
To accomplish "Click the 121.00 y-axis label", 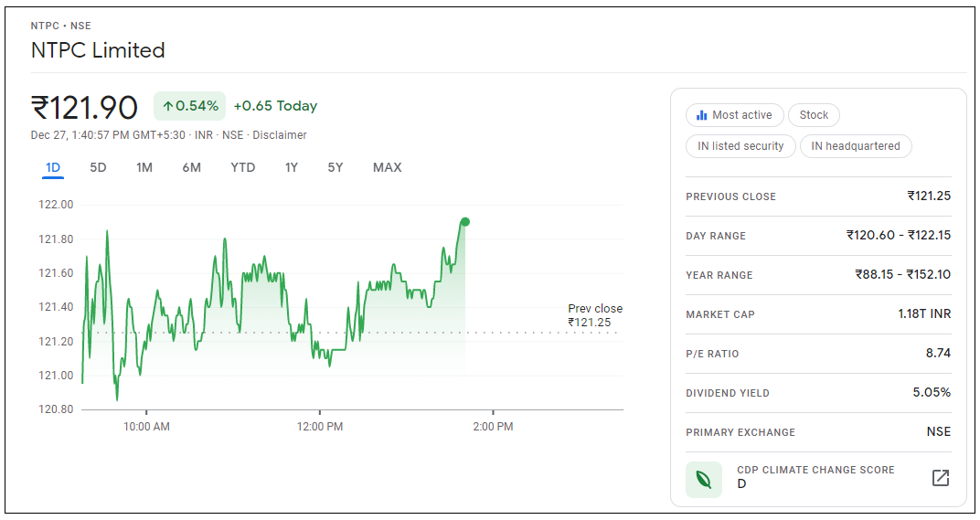I will point(56,376).
